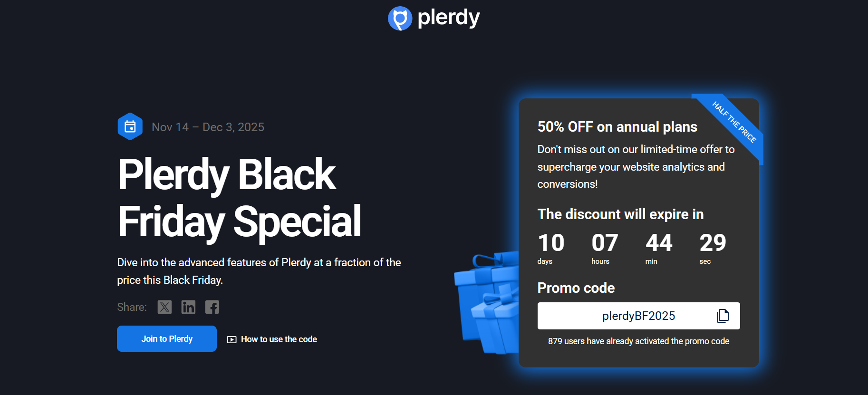This screenshot has height=395, width=868.
Task: Copy the promo code using copy icon
Action: point(723,316)
